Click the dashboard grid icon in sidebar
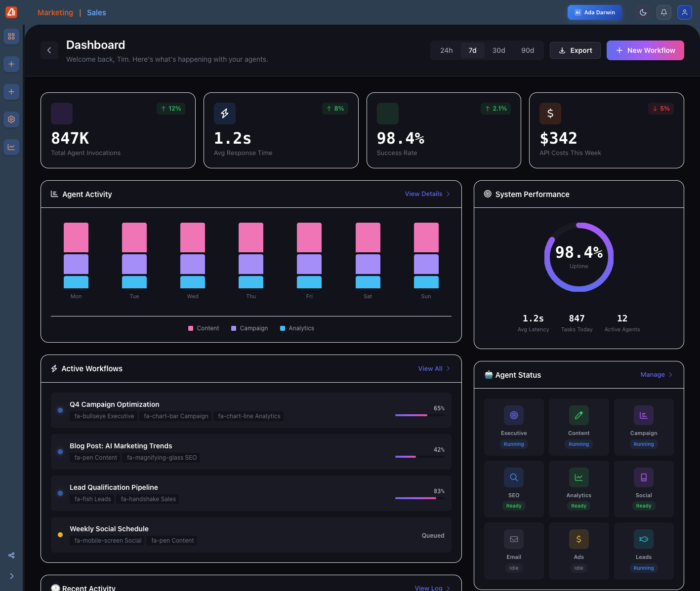This screenshot has height=591, width=700. pyautogui.click(x=11, y=37)
